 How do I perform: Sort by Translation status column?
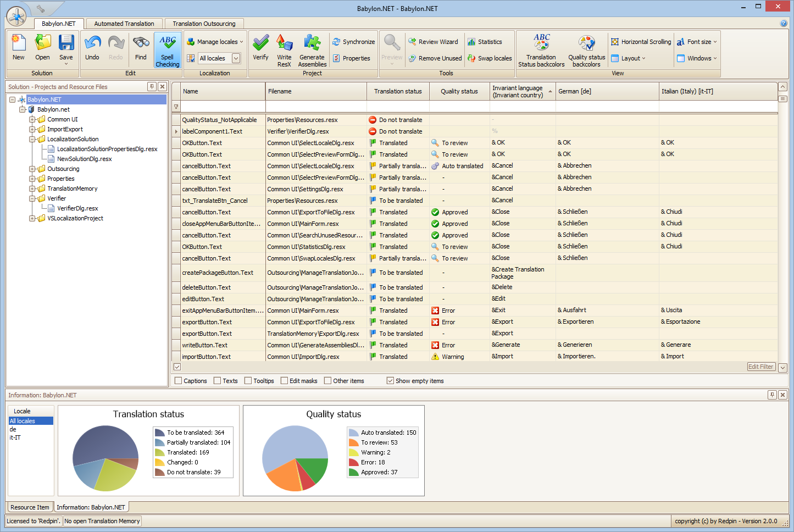398,91
